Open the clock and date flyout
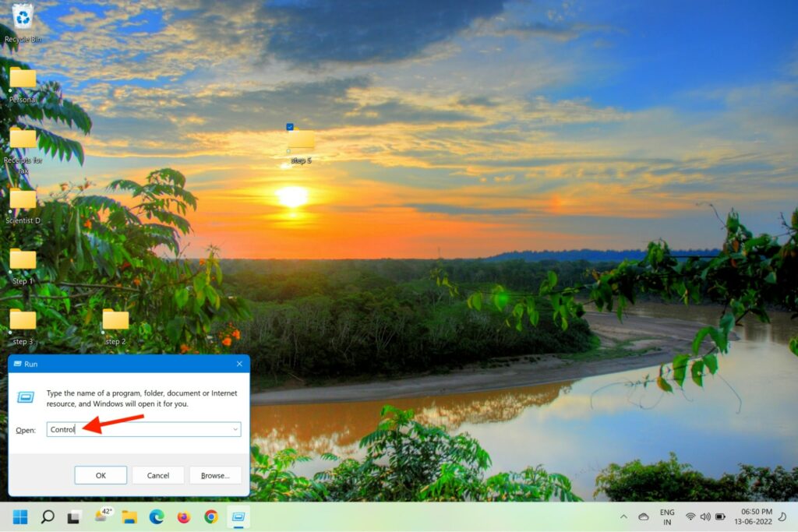 click(755, 516)
